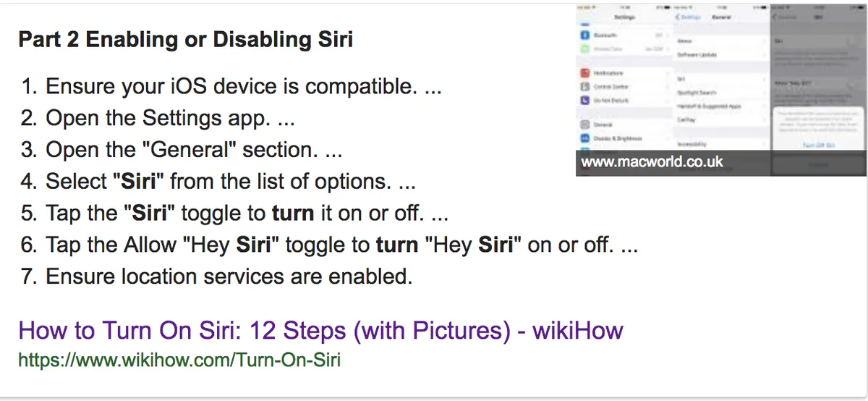Click the "Part 2 Enabling or Disabling Siri" heading

click(x=186, y=39)
